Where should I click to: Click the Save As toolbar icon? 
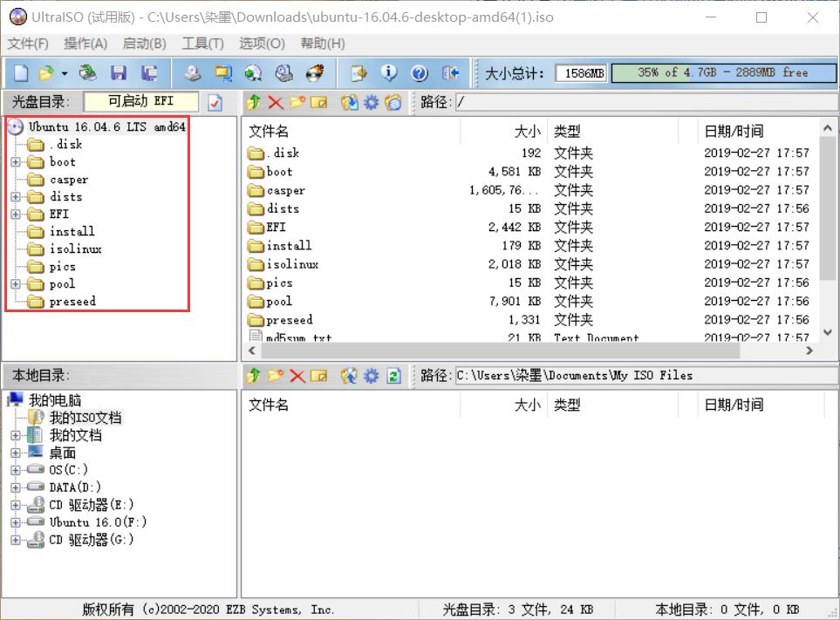click(x=149, y=73)
